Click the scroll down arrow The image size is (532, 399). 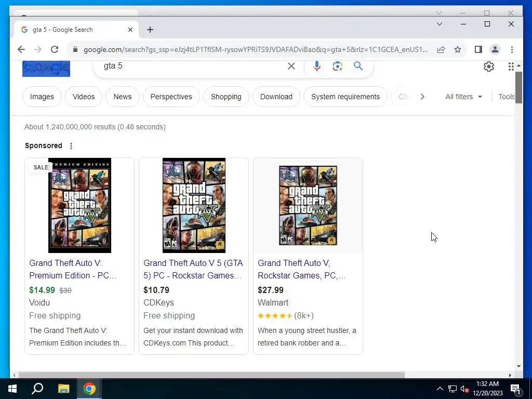coord(518,366)
